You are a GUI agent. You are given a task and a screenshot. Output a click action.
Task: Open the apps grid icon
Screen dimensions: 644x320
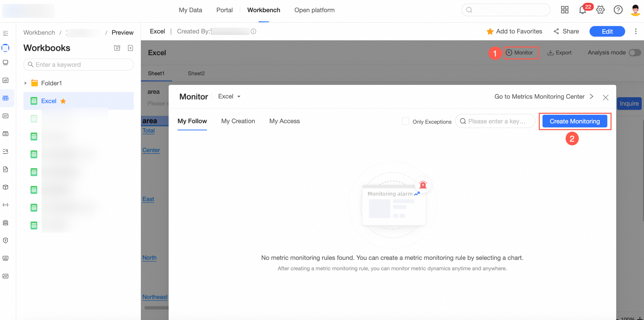coord(564,10)
